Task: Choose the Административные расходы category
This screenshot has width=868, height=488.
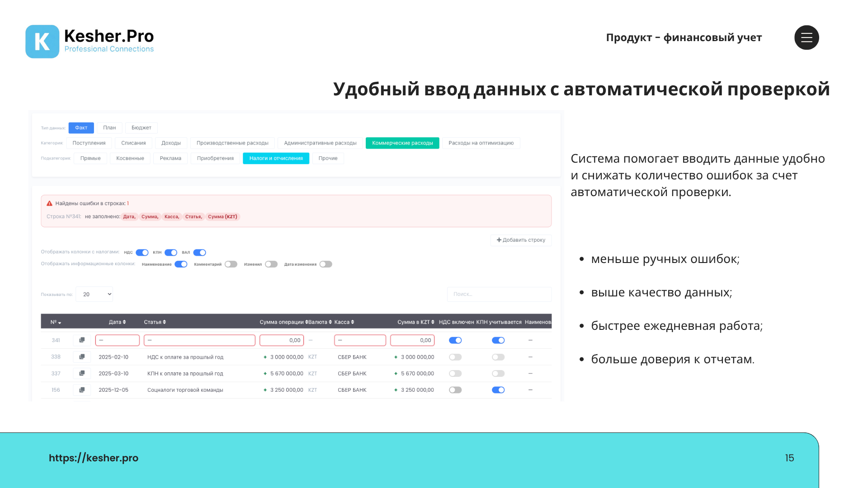Action: (x=320, y=143)
